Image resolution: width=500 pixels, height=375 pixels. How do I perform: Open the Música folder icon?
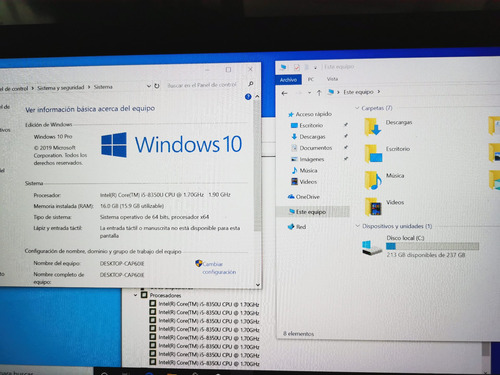click(373, 180)
